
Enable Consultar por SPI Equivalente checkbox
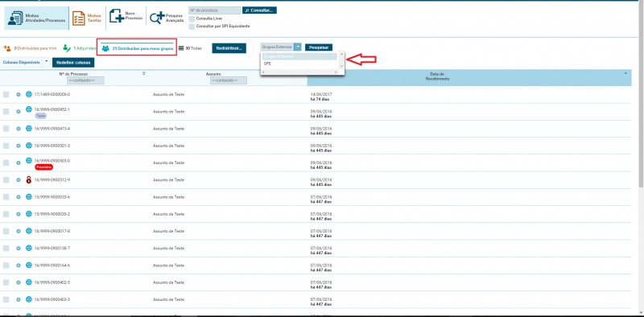tap(192, 27)
